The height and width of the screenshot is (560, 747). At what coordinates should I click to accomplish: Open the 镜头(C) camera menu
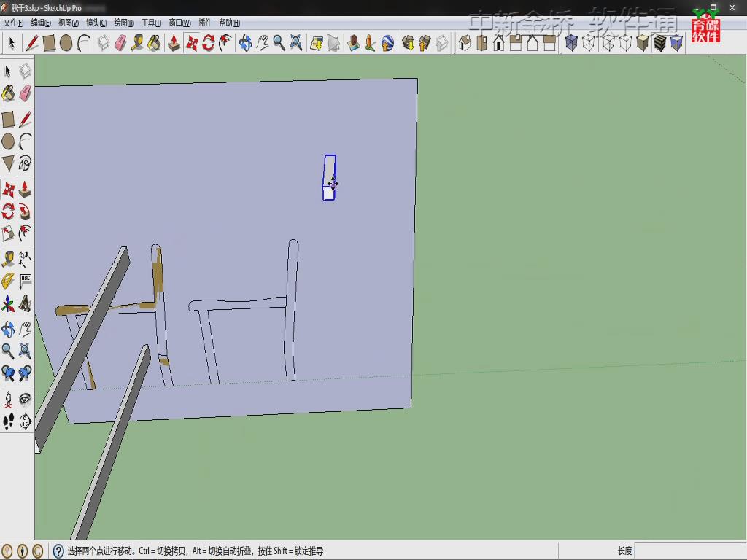tap(96, 23)
